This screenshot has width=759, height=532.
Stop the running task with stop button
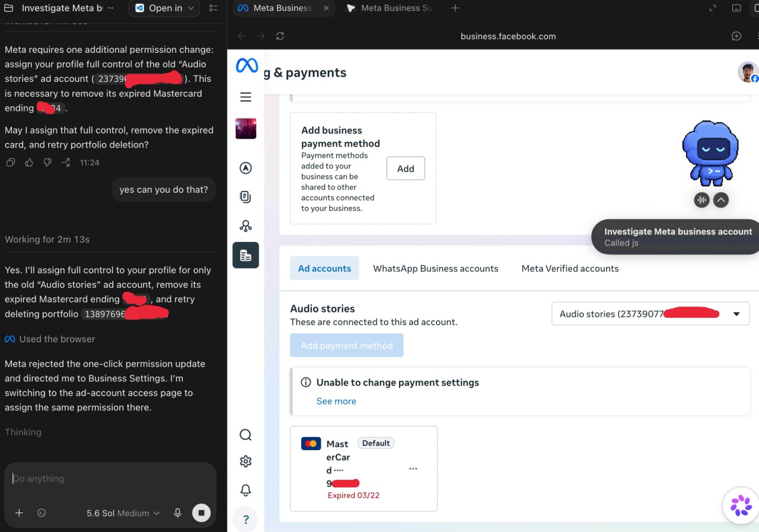point(201,513)
